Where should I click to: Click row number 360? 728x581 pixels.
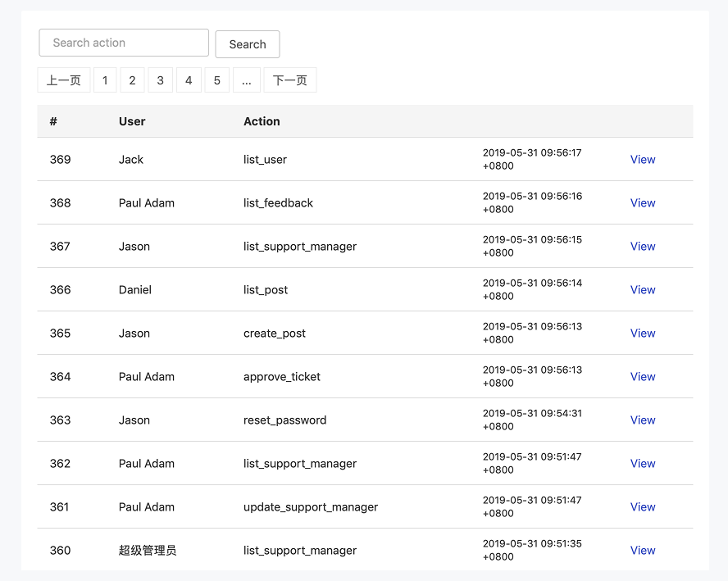pos(61,550)
